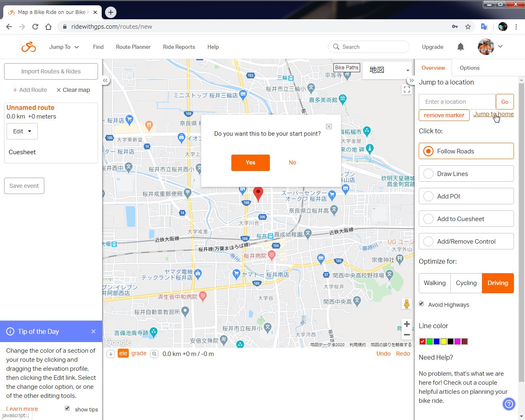The height and width of the screenshot is (420, 525).
Task: Switch to the Options tab
Action: (x=470, y=68)
